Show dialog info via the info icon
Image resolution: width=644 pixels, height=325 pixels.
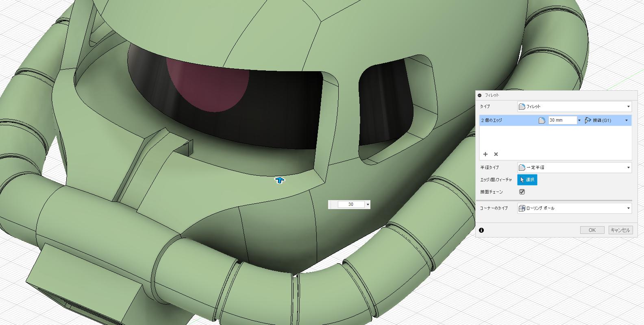[x=481, y=230]
